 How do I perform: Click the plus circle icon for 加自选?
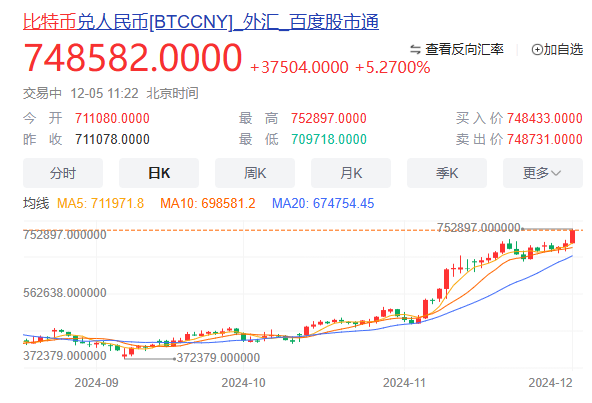[x=537, y=49]
